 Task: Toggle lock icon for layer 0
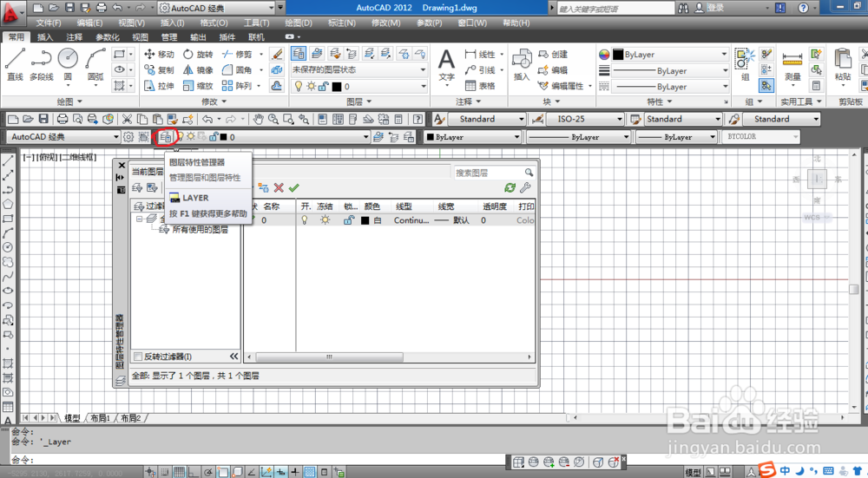click(349, 220)
